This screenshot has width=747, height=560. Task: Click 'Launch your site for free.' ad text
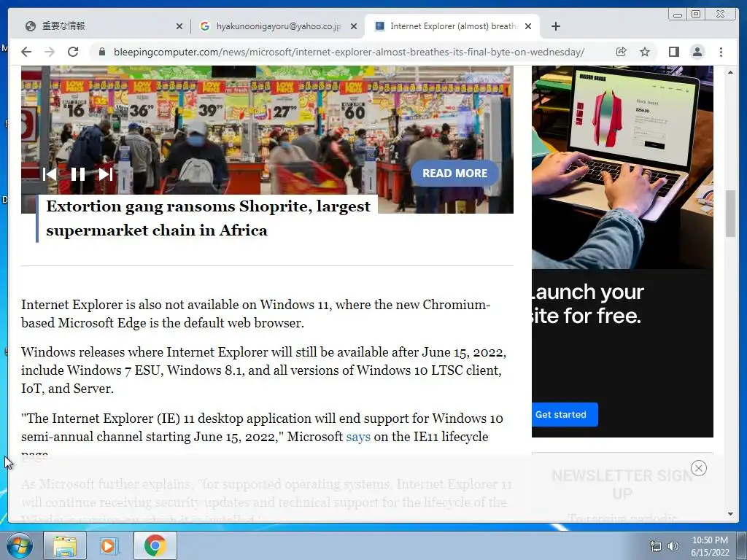(x=589, y=303)
